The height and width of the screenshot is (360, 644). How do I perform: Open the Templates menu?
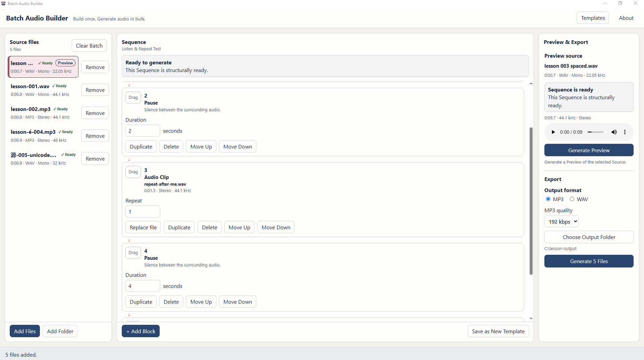click(593, 18)
